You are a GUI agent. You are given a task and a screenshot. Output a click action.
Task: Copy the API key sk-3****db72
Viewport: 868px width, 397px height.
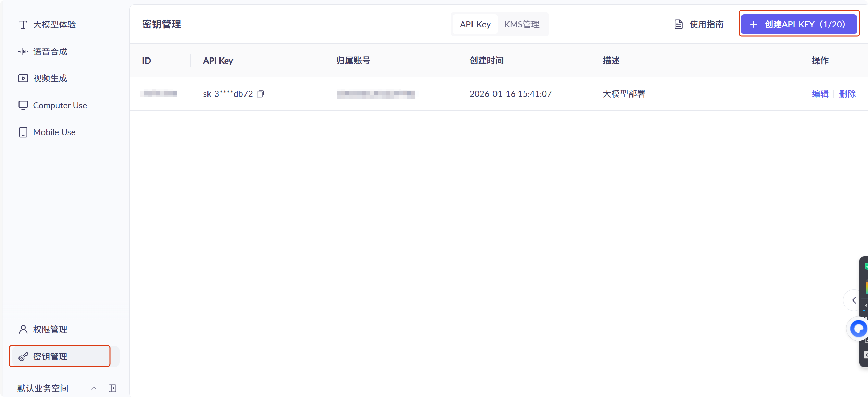click(x=260, y=94)
